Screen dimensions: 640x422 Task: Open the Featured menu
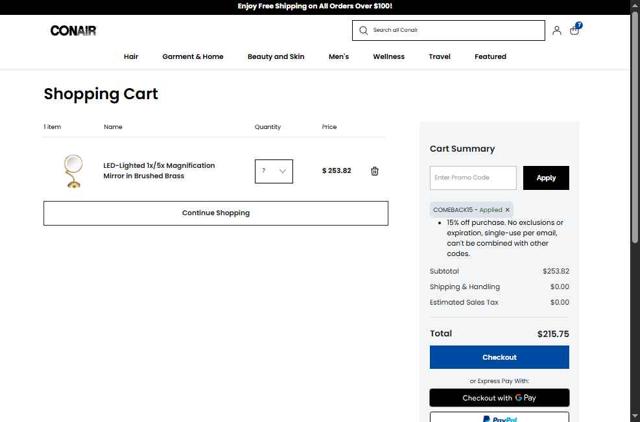point(490,57)
